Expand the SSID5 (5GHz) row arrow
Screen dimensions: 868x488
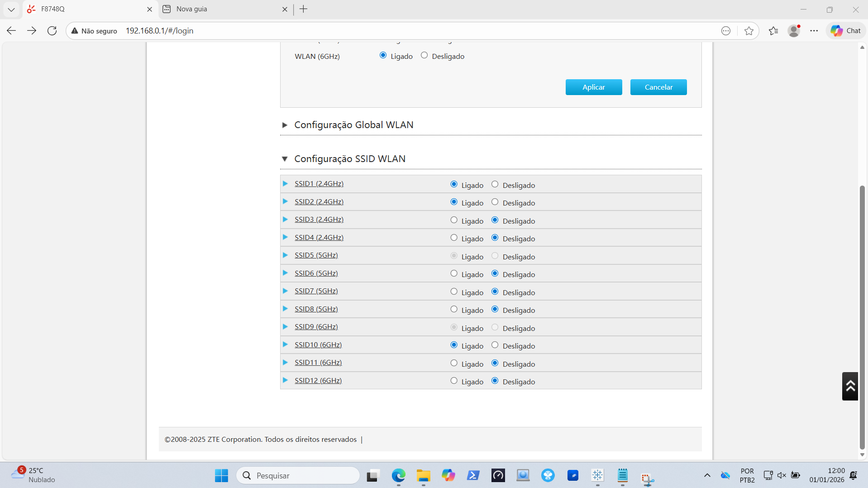tap(285, 255)
